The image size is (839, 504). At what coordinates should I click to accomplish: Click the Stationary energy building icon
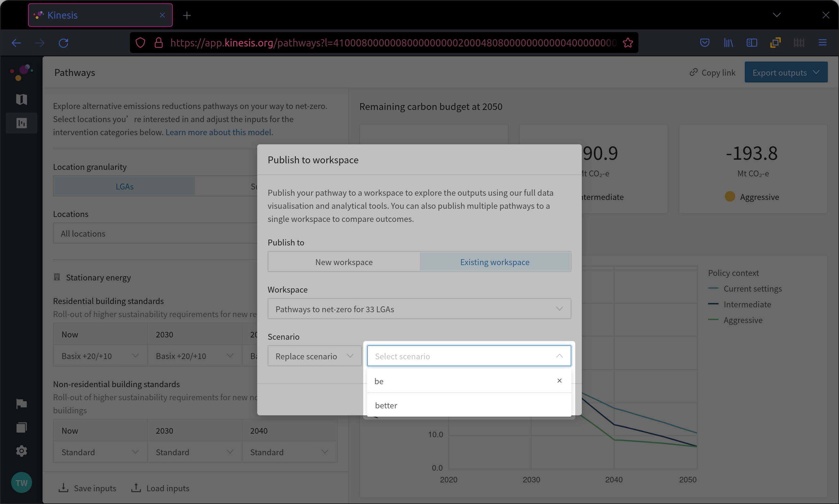(x=57, y=277)
